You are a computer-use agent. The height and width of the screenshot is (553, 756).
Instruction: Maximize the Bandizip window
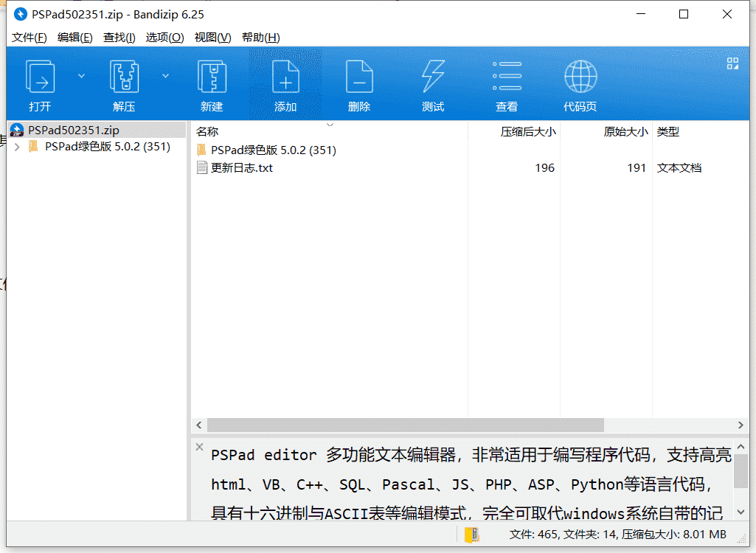pyautogui.click(x=683, y=15)
